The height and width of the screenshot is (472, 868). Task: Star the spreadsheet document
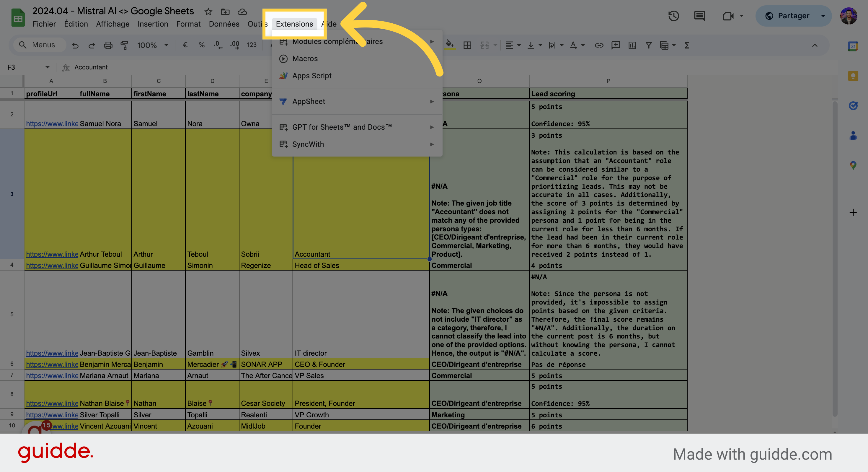point(208,12)
